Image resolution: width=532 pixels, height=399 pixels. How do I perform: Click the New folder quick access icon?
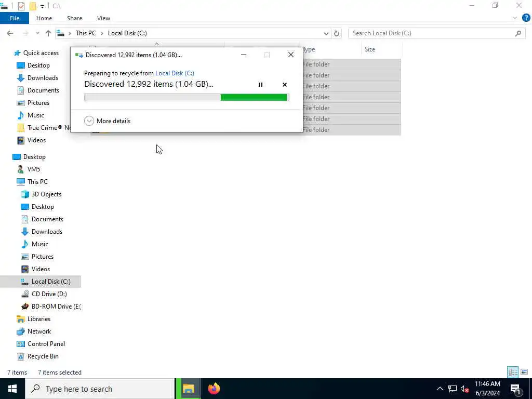(33, 6)
